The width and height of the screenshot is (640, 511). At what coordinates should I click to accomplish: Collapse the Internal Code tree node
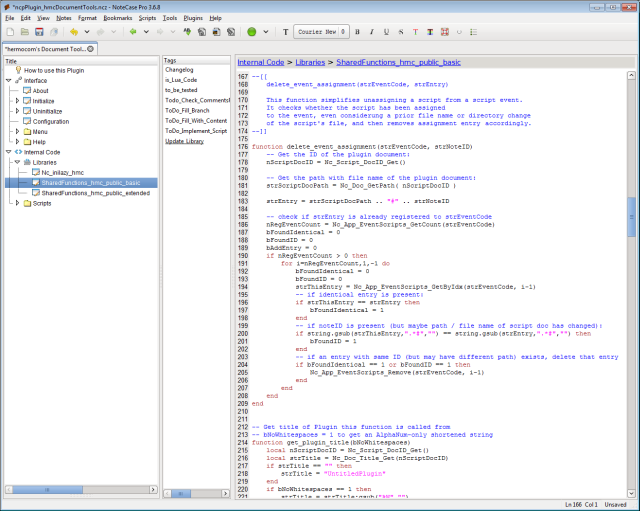point(9,152)
